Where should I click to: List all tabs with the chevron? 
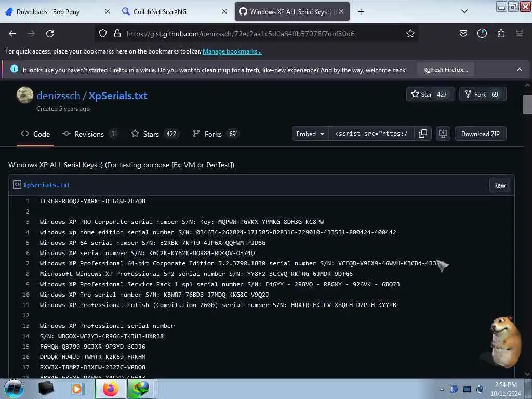pyautogui.click(x=464, y=11)
